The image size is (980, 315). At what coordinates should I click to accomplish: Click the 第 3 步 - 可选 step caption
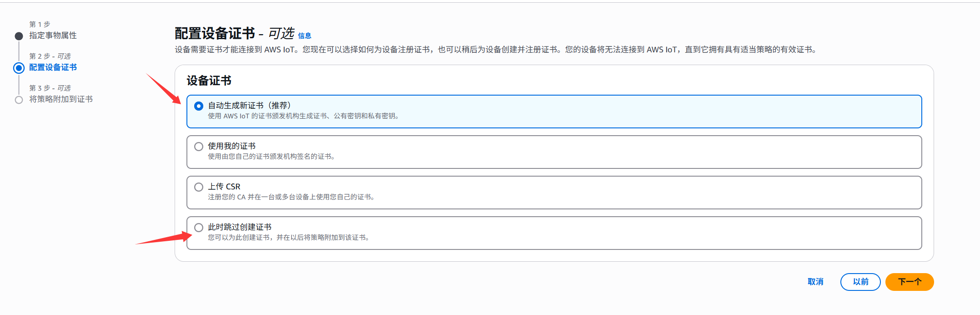click(50, 88)
